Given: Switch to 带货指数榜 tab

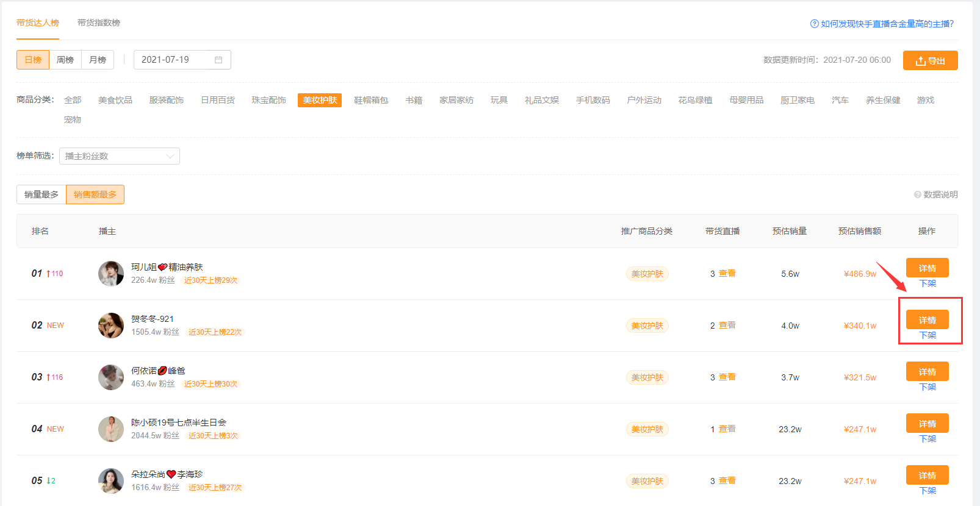Looking at the screenshot, I should point(99,23).
